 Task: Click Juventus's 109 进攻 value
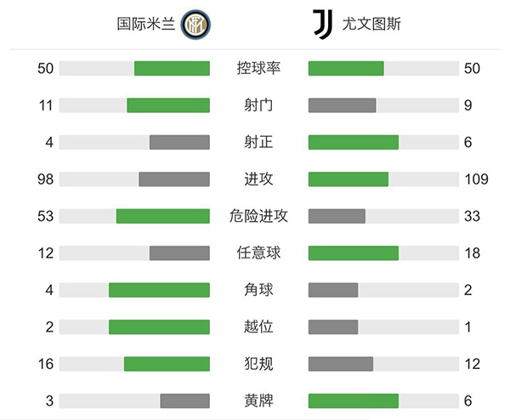point(468,179)
